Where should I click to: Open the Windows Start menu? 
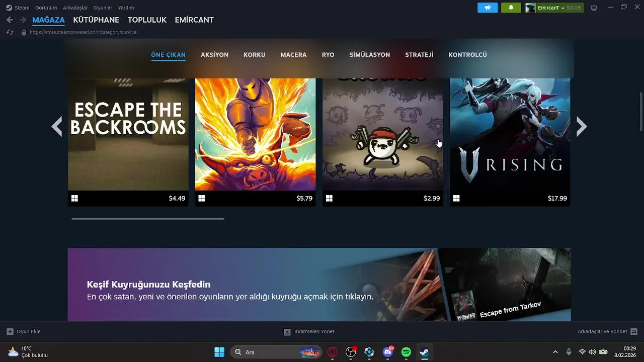pos(219,352)
